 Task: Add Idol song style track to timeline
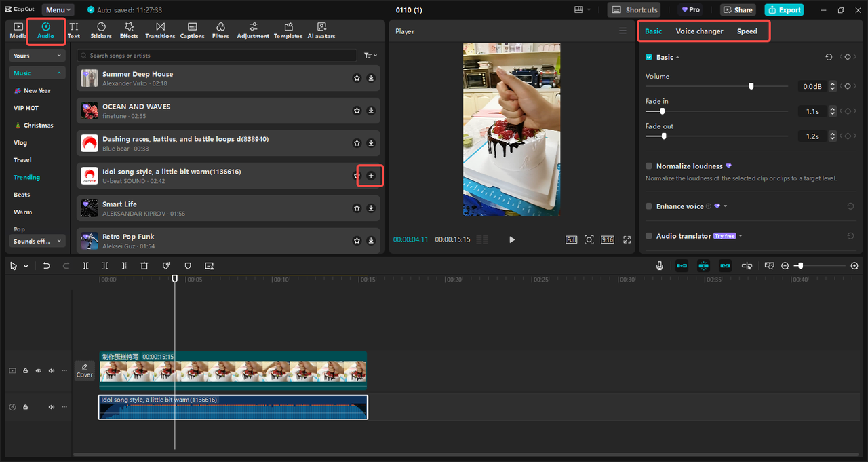click(x=371, y=176)
